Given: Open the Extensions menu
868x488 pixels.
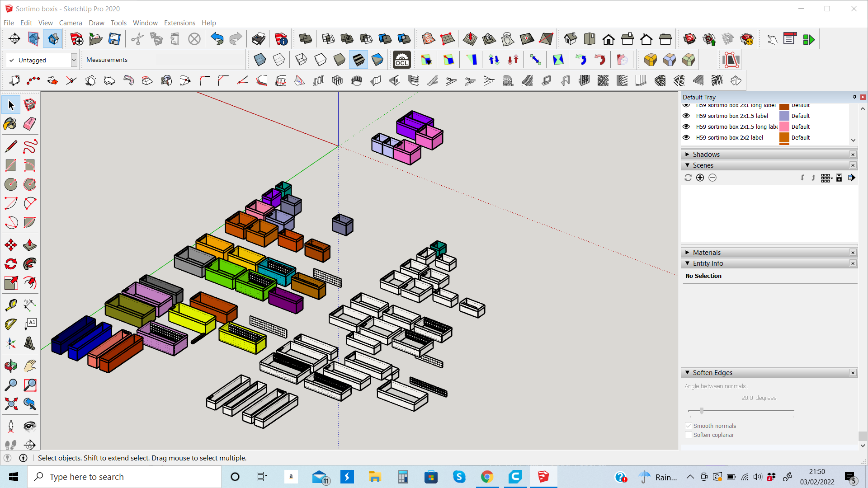Looking at the screenshot, I should [179, 23].
